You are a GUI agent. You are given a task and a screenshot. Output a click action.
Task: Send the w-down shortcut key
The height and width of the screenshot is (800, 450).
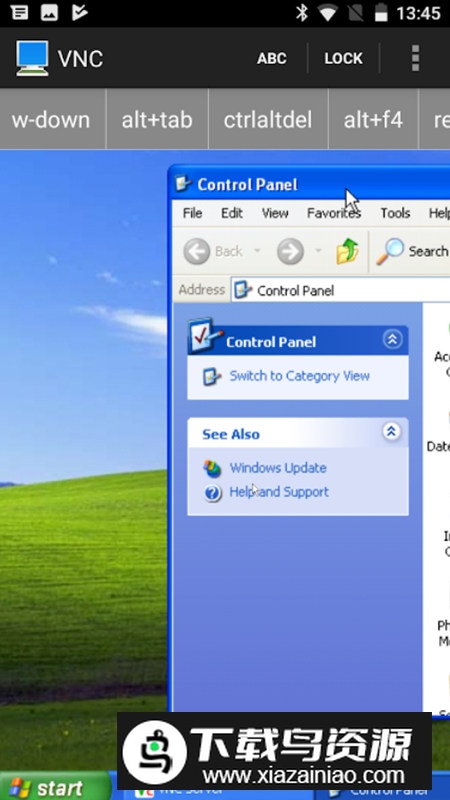coord(51,120)
